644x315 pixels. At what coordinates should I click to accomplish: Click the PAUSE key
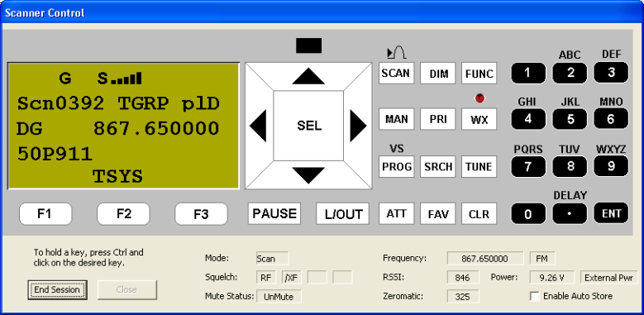tap(274, 213)
